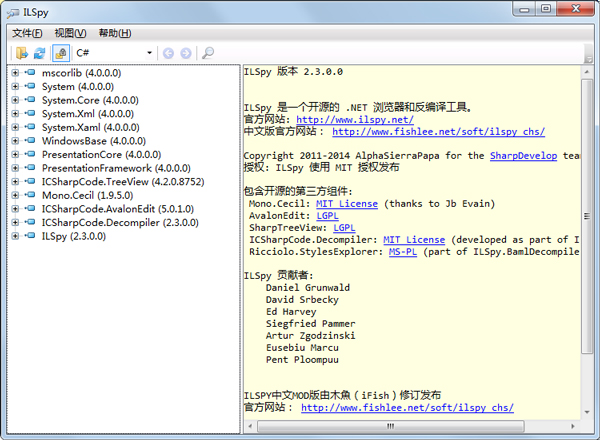The width and height of the screenshot is (600, 440).
Task: Click the ICSharpCode.TreeView assembly icon
Action: [30, 181]
